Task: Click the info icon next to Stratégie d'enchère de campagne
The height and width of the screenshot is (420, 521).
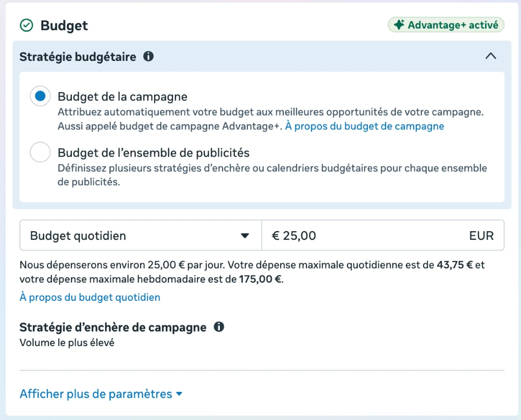Action: (x=219, y=327)
